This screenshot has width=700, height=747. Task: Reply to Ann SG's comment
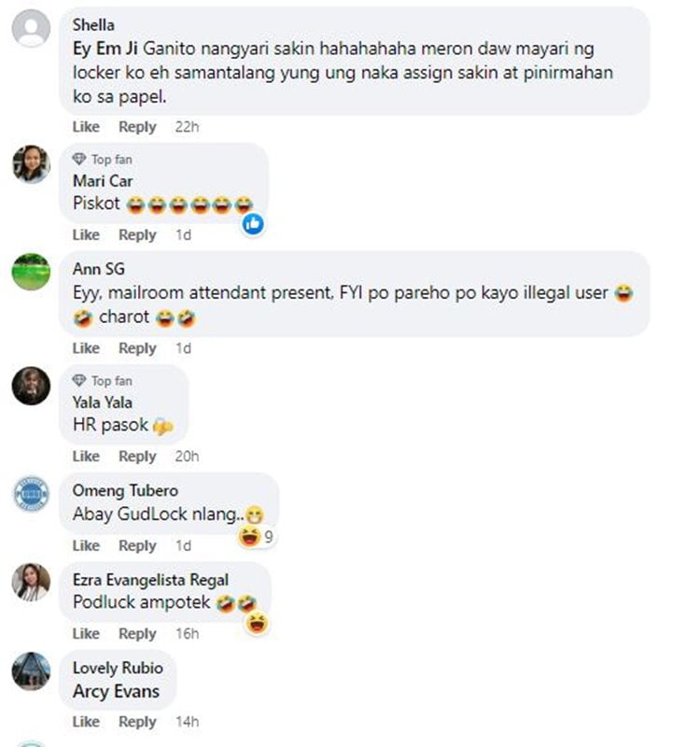pos(137,348)
